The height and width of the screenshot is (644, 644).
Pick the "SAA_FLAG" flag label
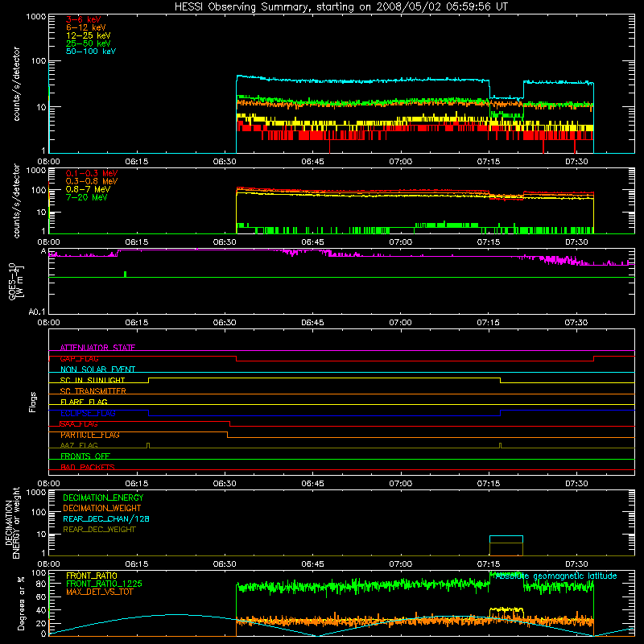(79, 424)
